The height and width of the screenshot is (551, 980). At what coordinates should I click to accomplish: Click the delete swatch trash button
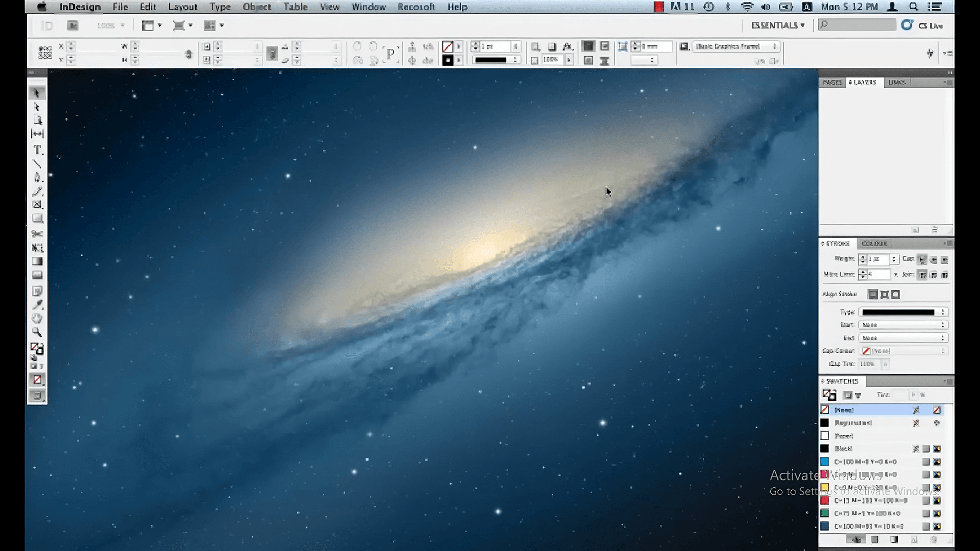(934, 540)
